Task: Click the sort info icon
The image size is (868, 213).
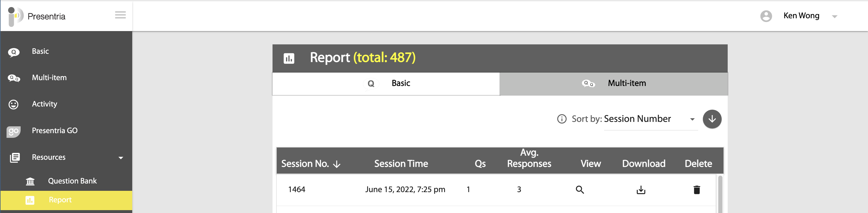Action: pos(562,119)
